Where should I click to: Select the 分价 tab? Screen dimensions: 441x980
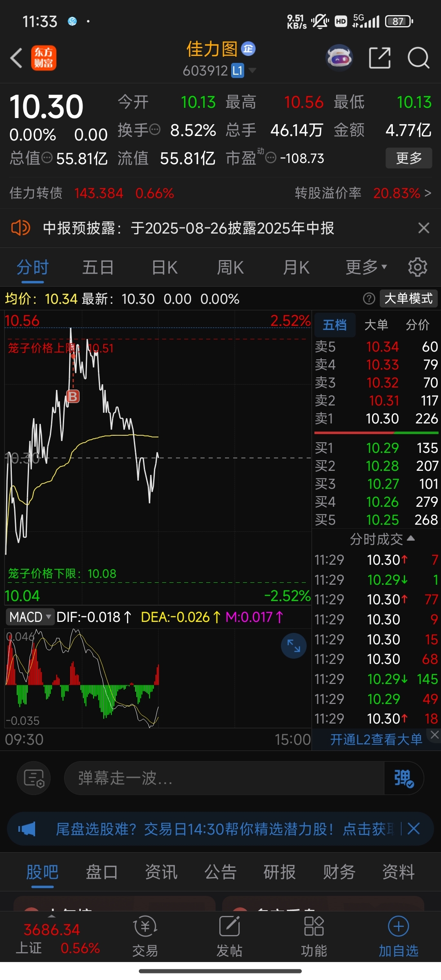point(418,325)
